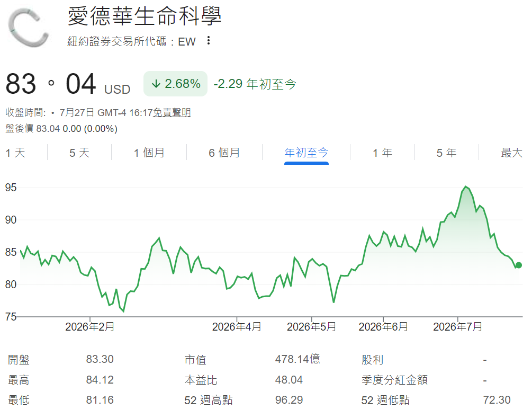The width and height of the screenshot is (532, 409).
Task: Open the 免責聲明 disclaimer link
Action: (172, 112)
